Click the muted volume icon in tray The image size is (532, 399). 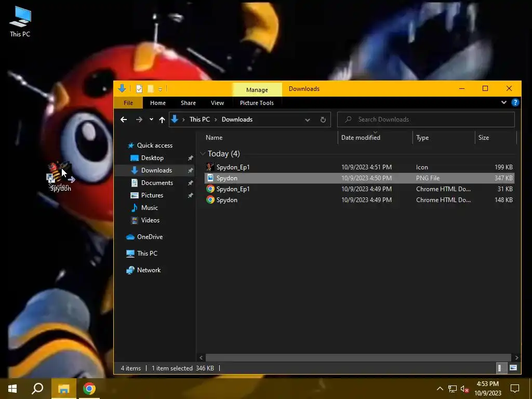(464, 389)
